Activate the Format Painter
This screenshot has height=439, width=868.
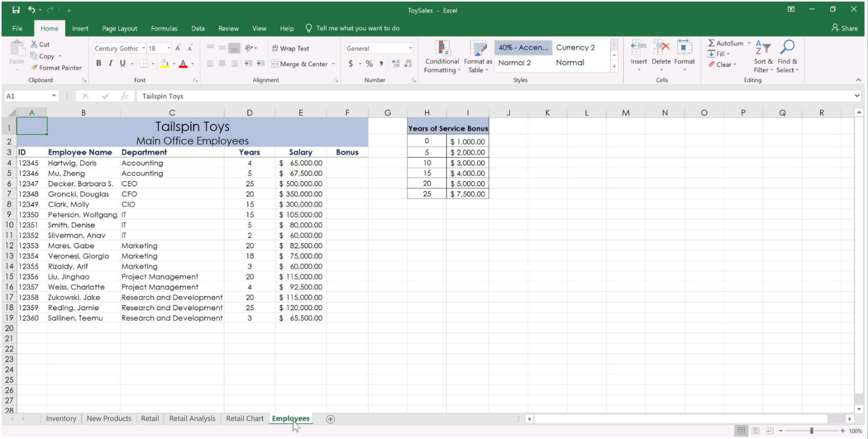point(56,68)
